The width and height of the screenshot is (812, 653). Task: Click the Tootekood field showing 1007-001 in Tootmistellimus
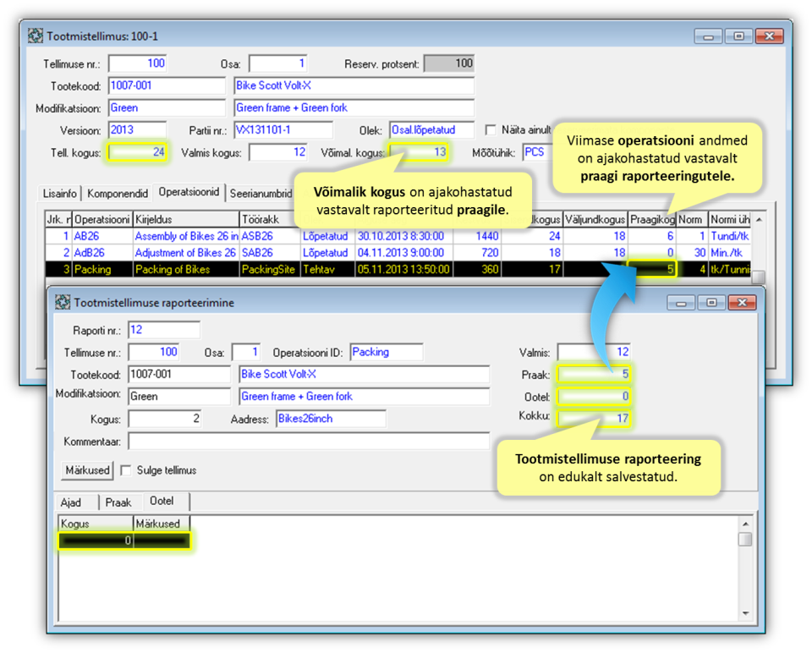coord(167,85)
